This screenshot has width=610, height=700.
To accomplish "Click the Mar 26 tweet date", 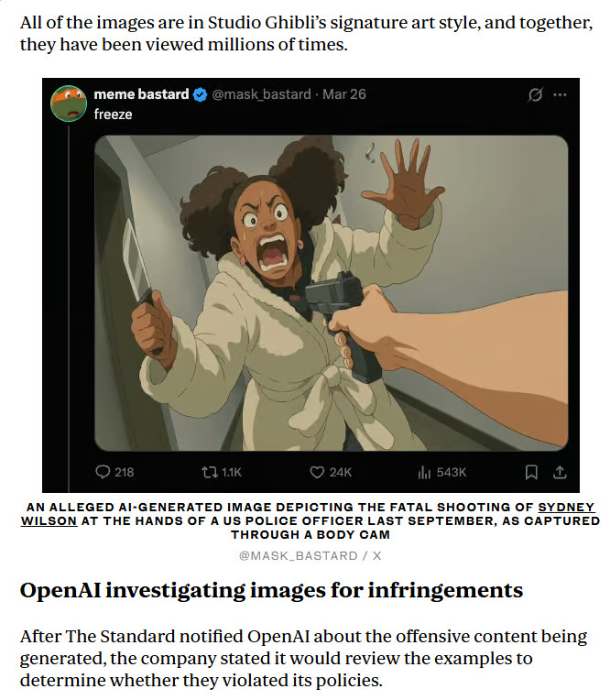I will coord(344,94).
